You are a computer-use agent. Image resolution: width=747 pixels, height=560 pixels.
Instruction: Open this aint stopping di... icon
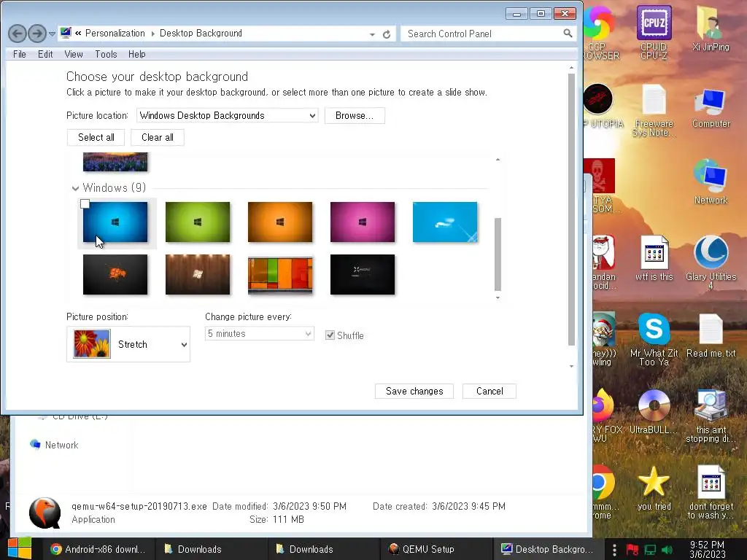711,416
